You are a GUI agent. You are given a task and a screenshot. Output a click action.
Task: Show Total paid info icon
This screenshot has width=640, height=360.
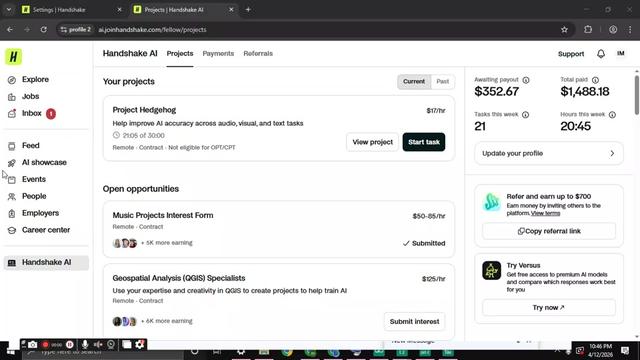tap(596, 80)
